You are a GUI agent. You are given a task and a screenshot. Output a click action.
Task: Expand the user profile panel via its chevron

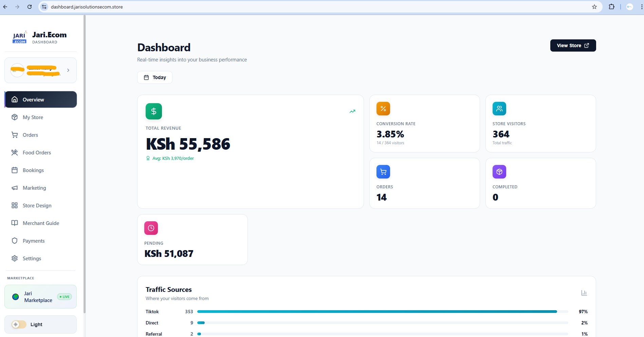tap(68, 70)
